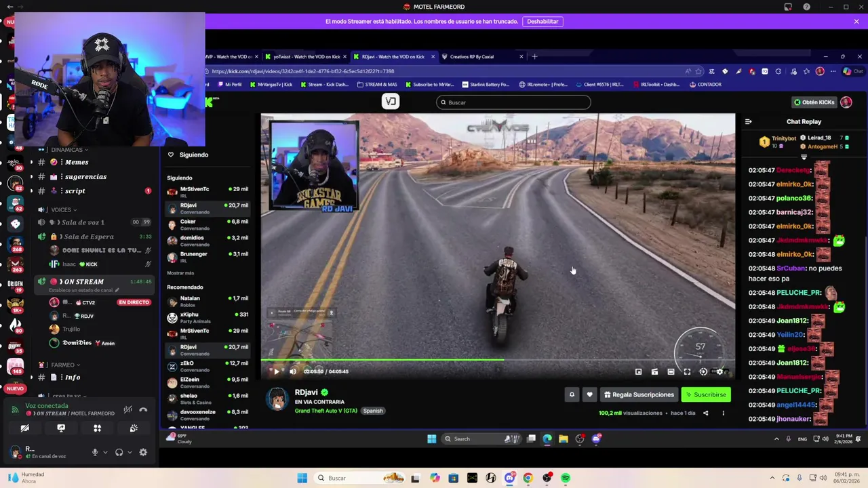
Task: Open the script Discord channel
Action: 94,191
